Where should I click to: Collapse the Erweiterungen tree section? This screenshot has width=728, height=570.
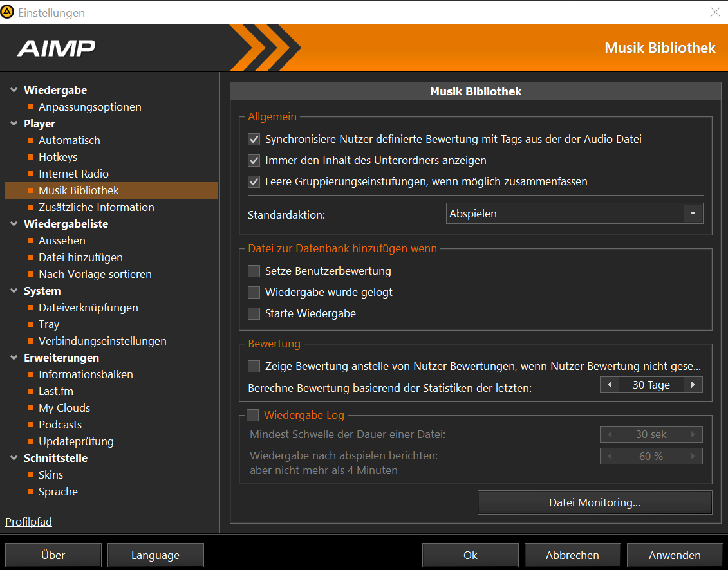click(14, 358)
